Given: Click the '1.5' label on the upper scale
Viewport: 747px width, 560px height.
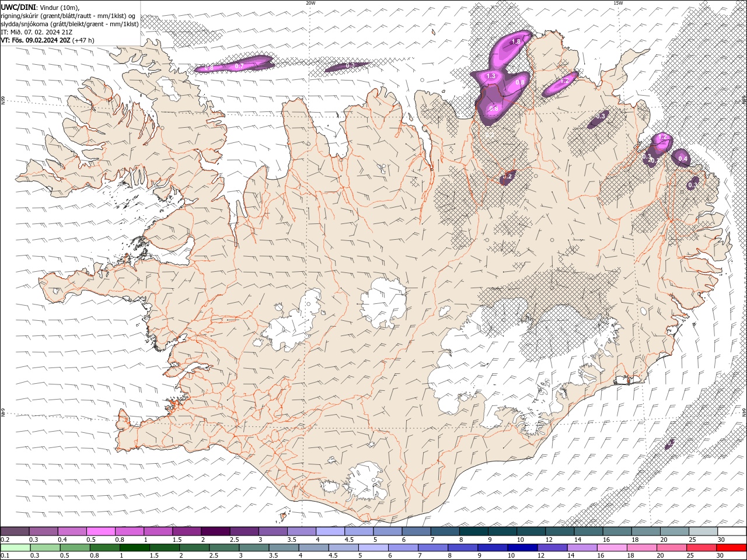Looking at the screenshot, I should point(177,540).
